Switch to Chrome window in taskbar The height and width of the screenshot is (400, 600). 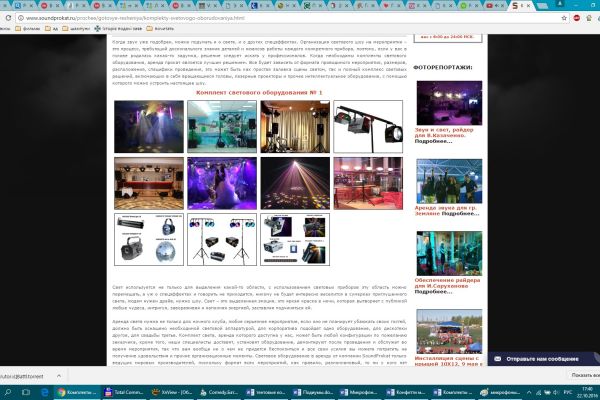[x=77, y=392]
